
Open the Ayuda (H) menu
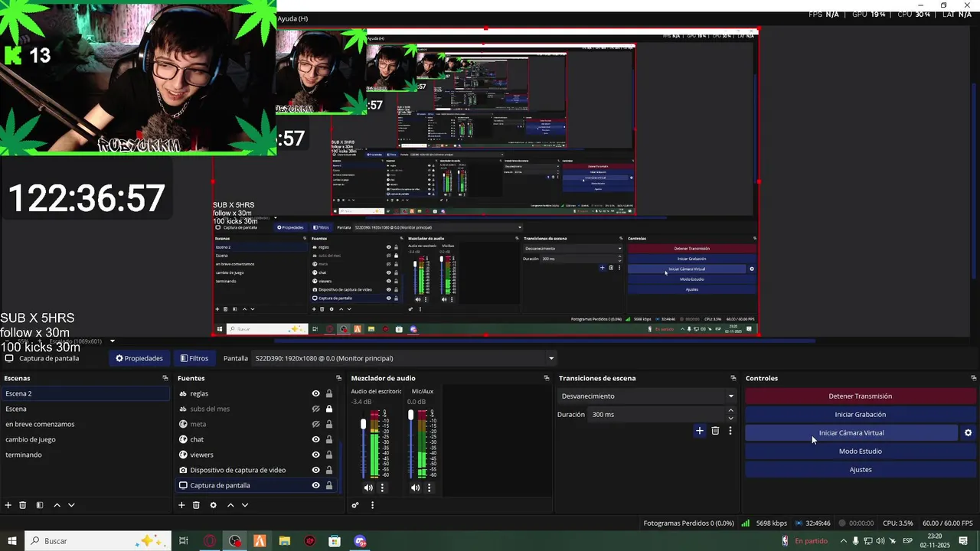tap(292, 18)
